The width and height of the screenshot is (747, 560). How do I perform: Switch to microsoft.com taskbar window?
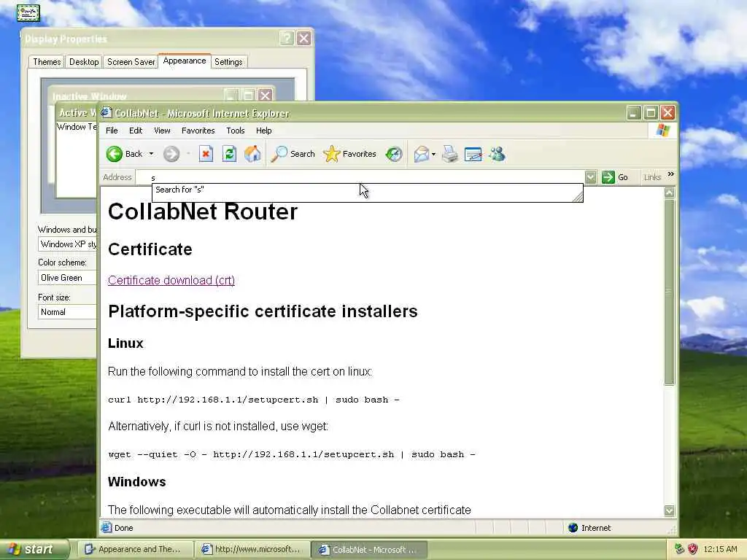[252, 549]
